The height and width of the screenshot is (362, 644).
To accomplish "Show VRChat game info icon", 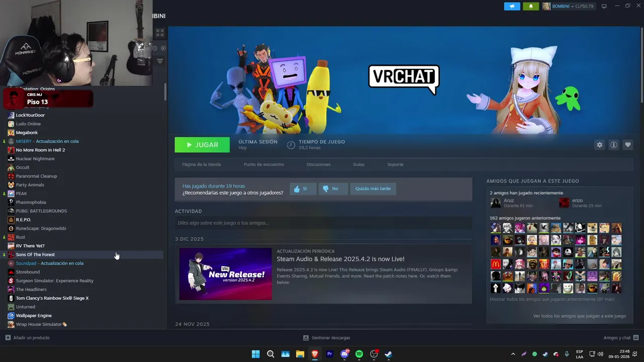I will (x=614, y=145).
